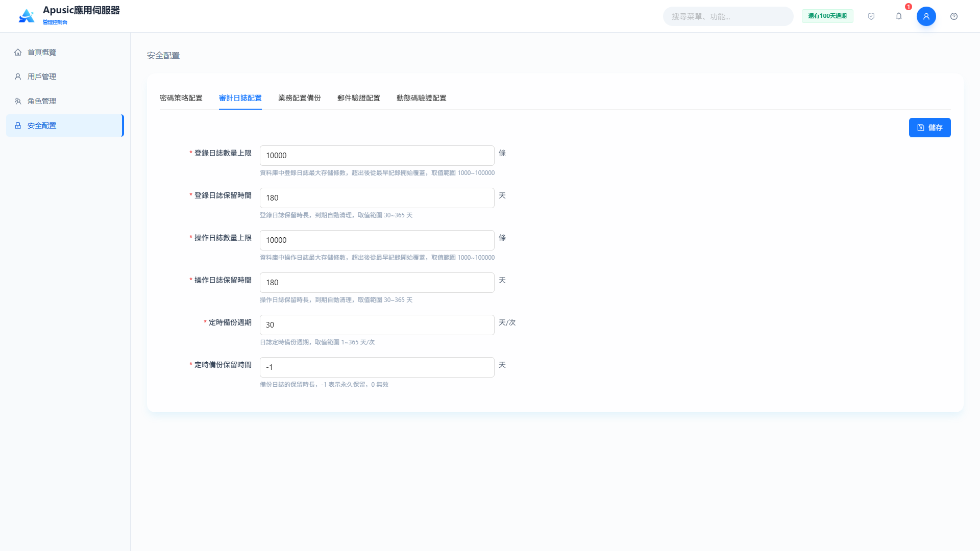
Task: Click the user icon beside 用戶管理
Action: click(x=18, y=77)
